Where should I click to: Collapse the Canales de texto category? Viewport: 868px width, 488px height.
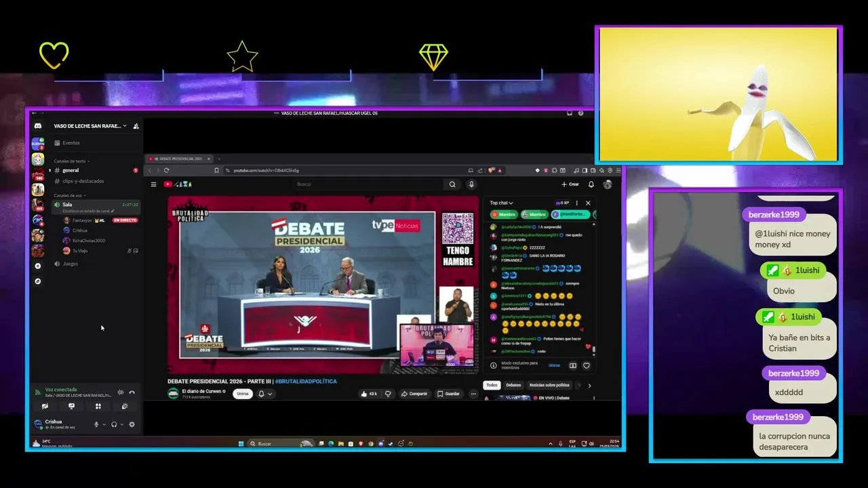pos(71,161)
